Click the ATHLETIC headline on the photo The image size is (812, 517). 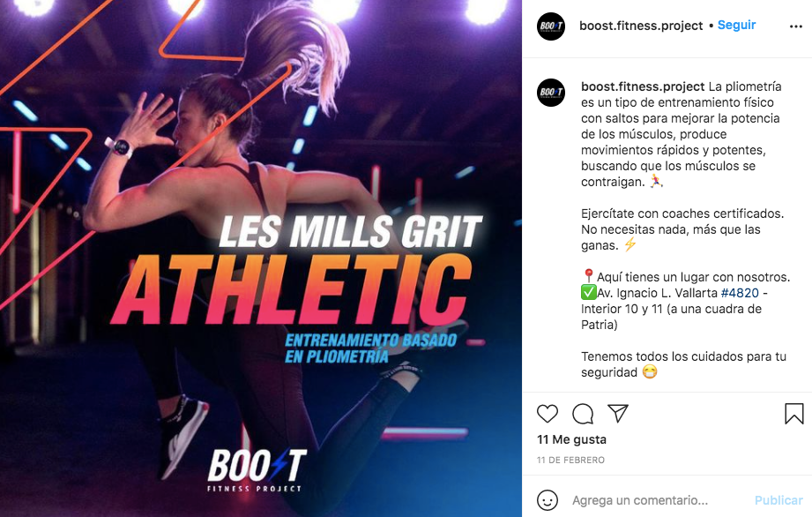[x=293, y=289]
